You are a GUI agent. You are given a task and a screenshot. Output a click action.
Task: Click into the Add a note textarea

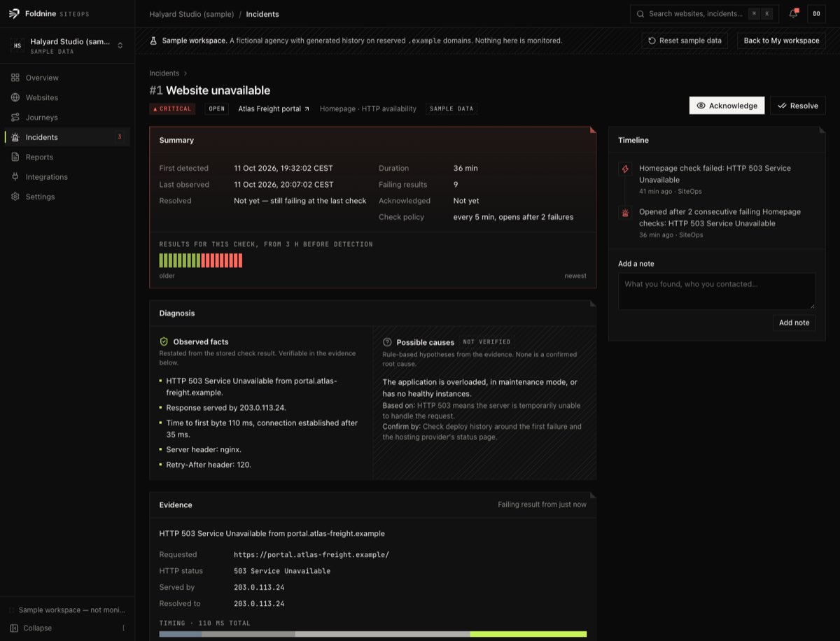[717, 291]
